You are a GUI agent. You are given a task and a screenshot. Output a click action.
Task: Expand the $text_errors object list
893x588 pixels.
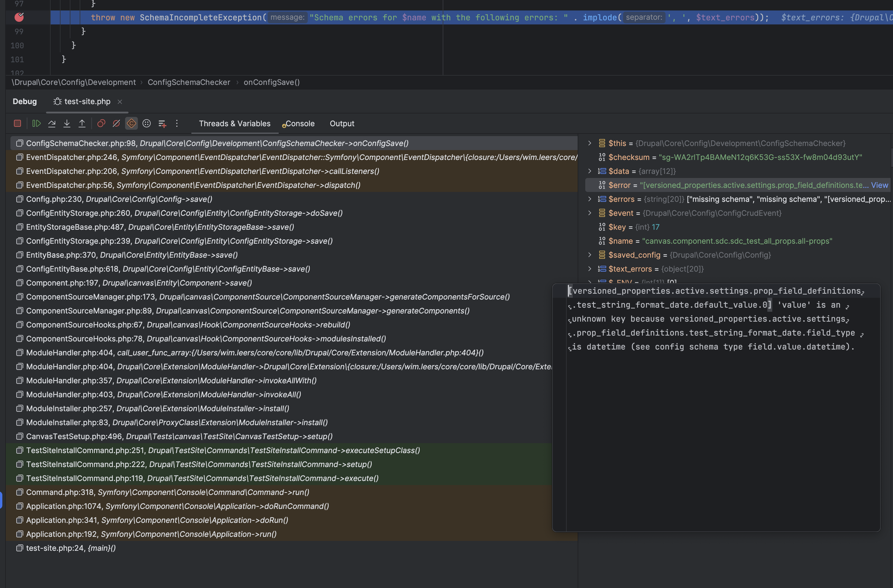pos(589,269)
